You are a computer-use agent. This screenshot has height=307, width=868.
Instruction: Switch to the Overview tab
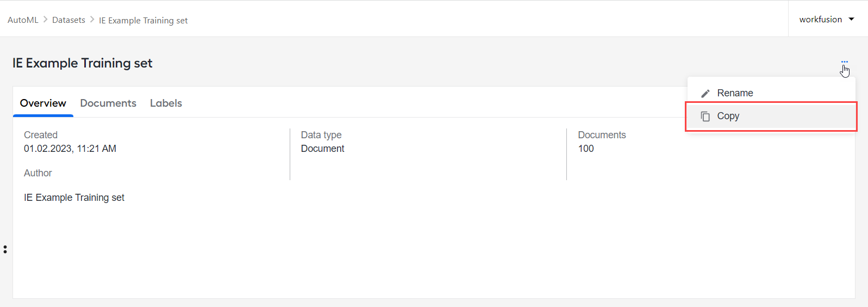point(43,103)
